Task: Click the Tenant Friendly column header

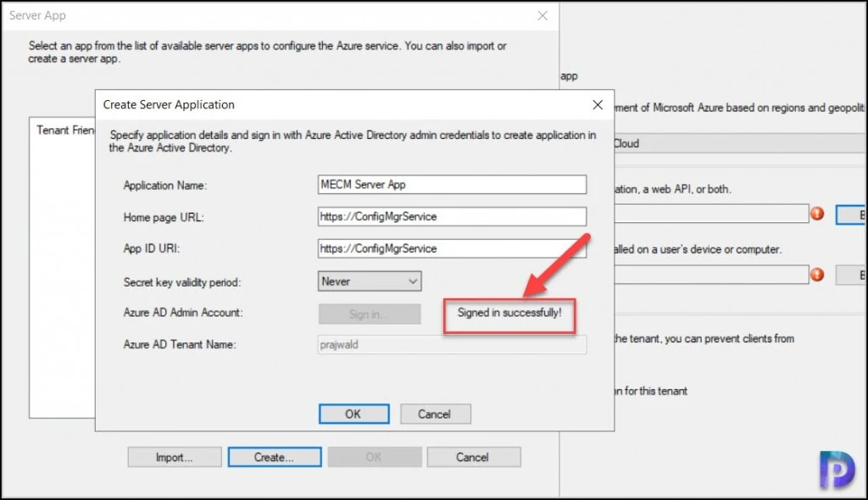Action: click(x=64, y=131)
